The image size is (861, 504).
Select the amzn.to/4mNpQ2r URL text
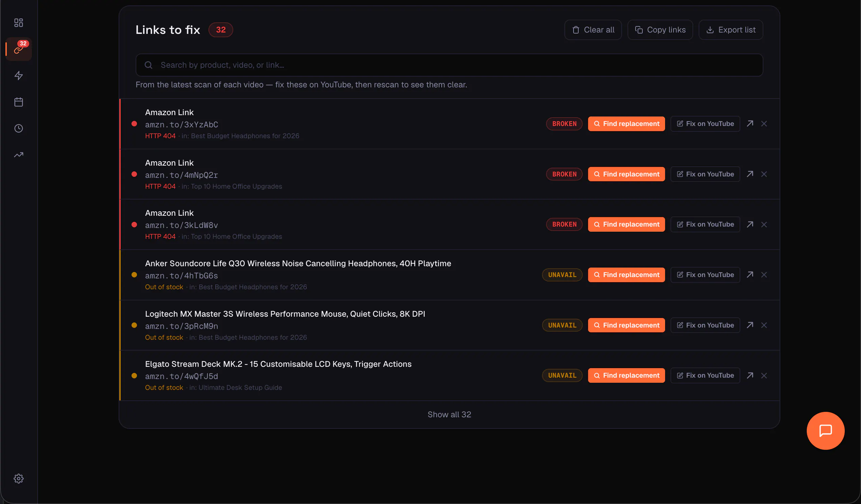(x=181, y=175)
